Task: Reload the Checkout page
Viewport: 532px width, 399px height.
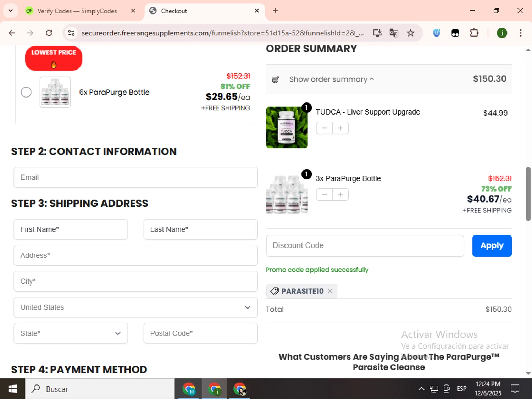Action: [49, 33]
